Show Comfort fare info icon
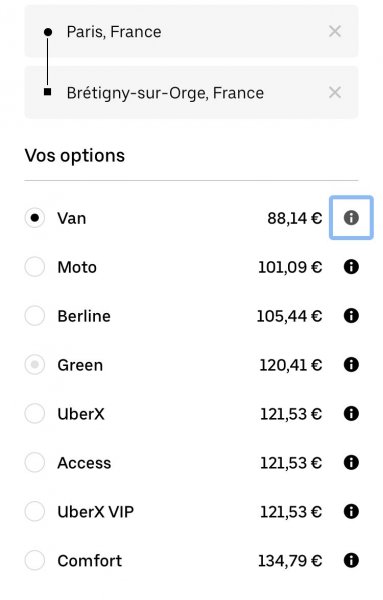383x600 pixels. click(x=351, y=561)
